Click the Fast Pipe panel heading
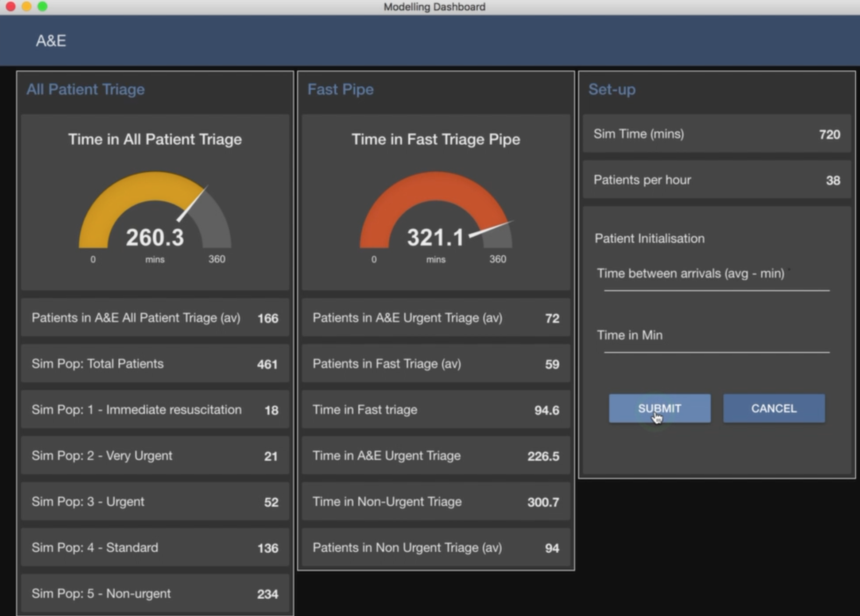 coord(340,89)
